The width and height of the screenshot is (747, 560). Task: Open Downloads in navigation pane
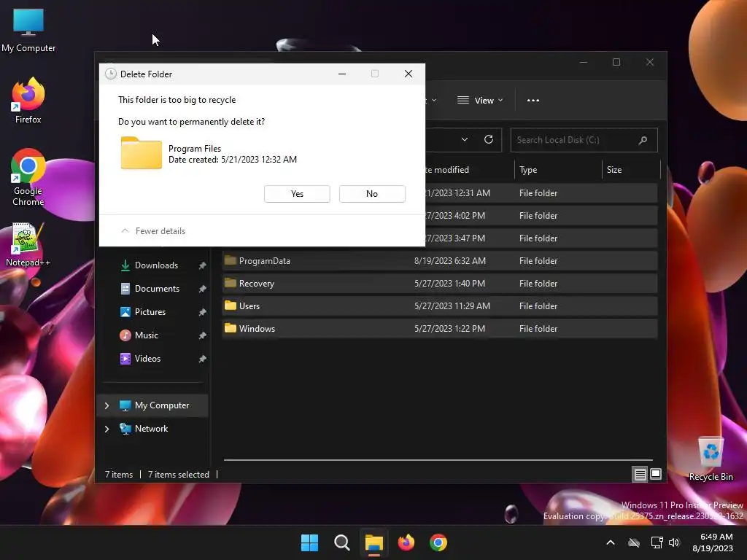pyautogui.click(x=156, y=265)
